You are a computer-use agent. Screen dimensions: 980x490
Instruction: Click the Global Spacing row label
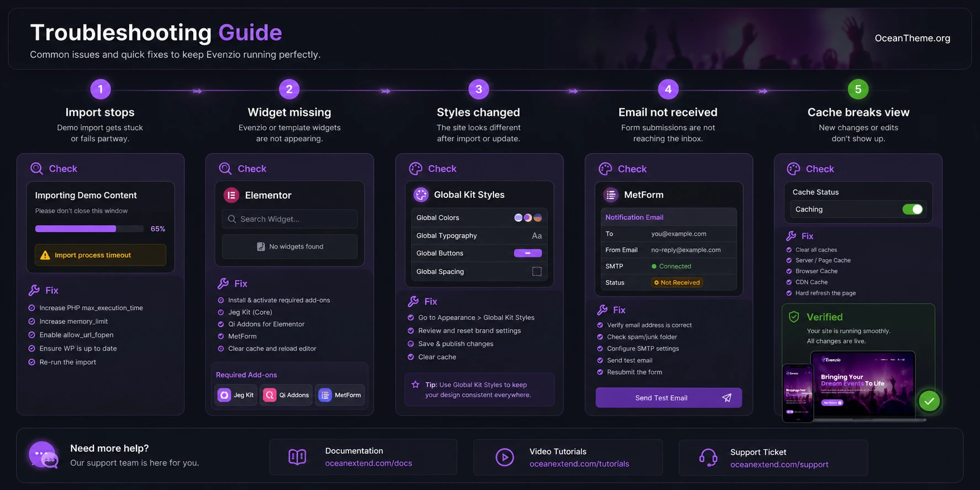pyautogui.click(x=440, y=272)
